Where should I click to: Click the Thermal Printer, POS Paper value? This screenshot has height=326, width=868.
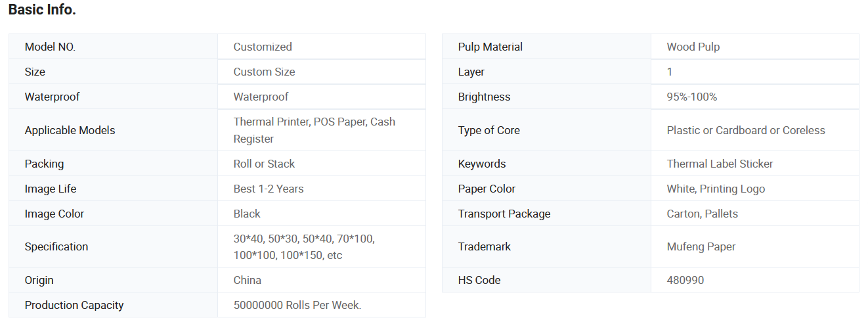(315, 130)
